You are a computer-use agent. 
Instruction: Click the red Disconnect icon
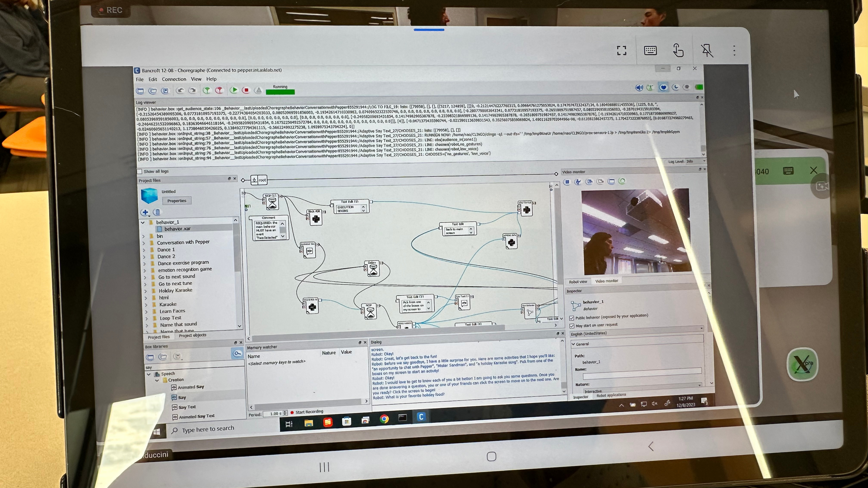(219, 90)
